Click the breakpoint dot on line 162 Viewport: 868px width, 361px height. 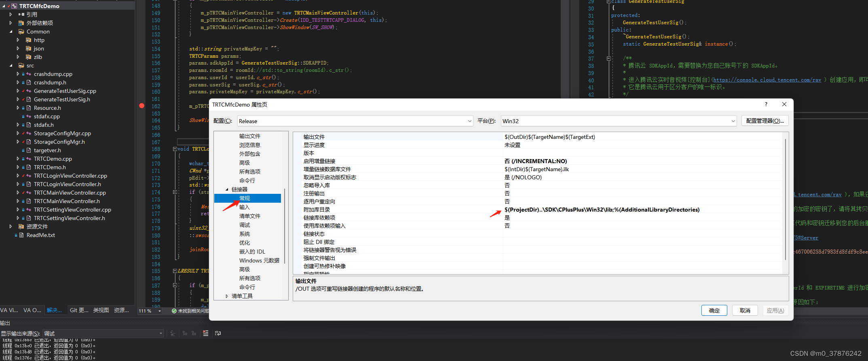click(141, 106)
